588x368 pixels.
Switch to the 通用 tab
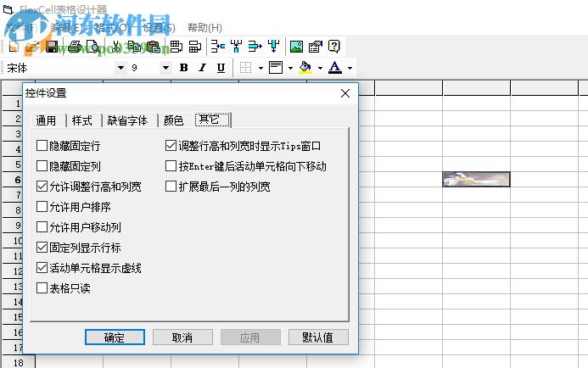click(x=46, y=120)
